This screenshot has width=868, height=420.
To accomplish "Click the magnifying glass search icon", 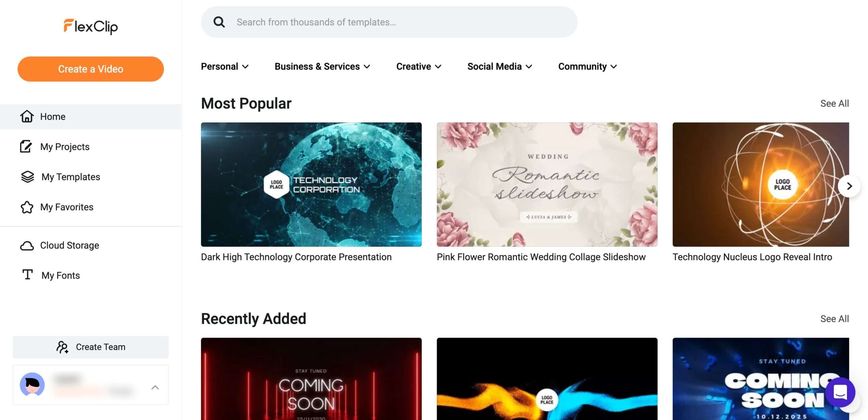I will click(x=219, y=22).
